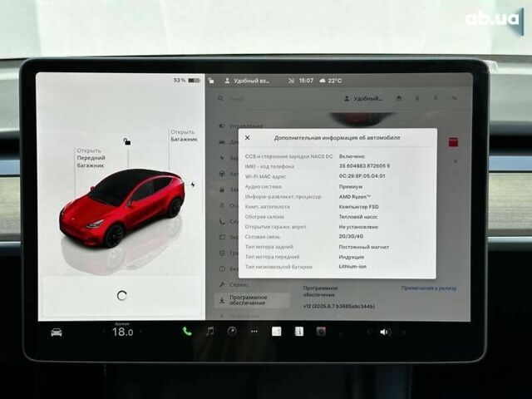Select the Сервис menu item

[x=234, y=284]
